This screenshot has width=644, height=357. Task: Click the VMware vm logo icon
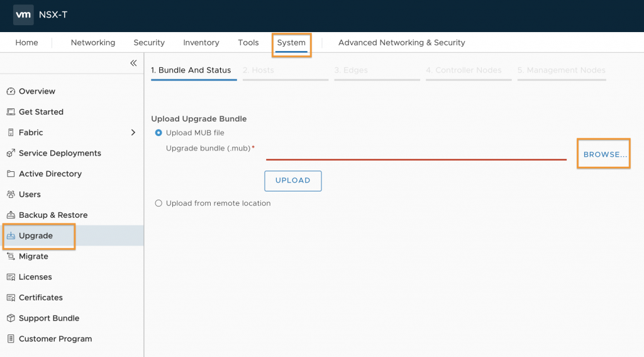(23, 15)
